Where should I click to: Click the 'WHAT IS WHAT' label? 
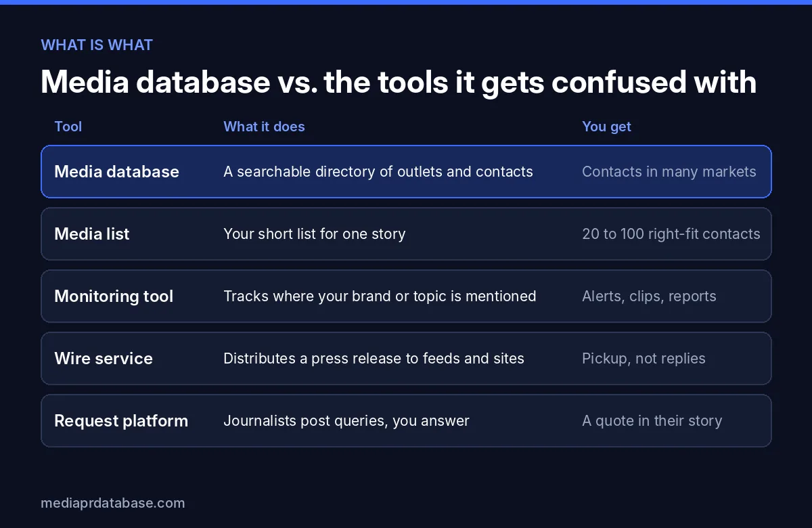[97, 45]
